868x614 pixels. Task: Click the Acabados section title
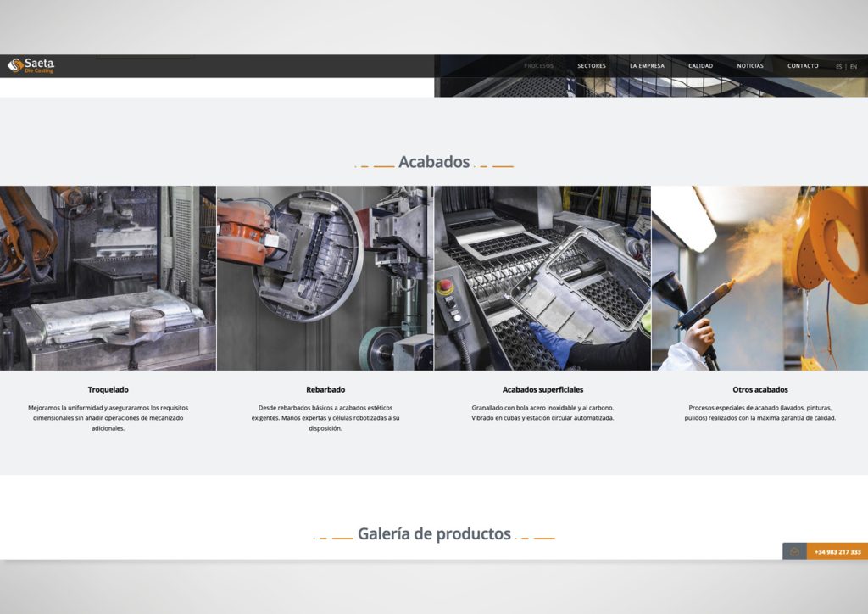pos(434,162)
